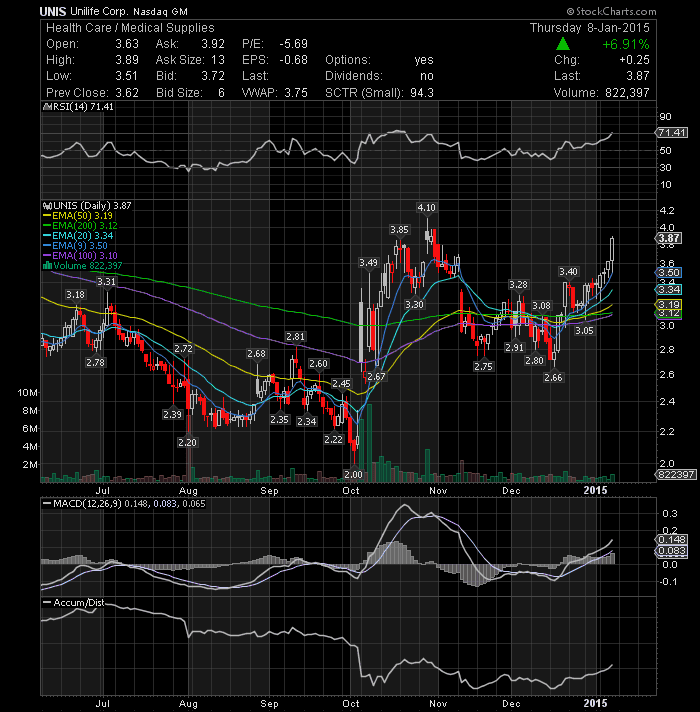Click the 3.05 price marker
The image size is (700, 712).
pos(584,331)
